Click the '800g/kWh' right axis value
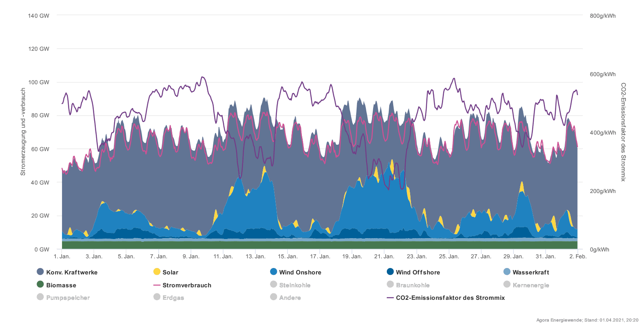Viewport: 644px width, 324px height. [x=603, y=16]
